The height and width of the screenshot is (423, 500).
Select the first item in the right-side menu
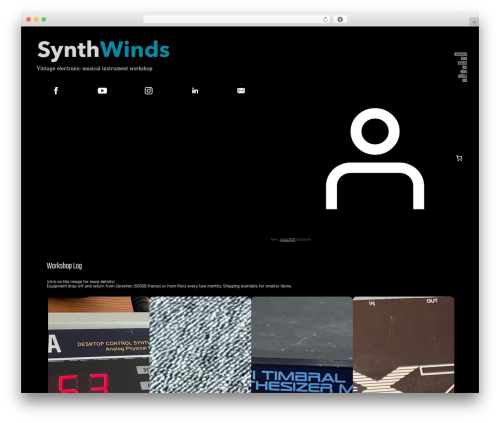point(460,54)
